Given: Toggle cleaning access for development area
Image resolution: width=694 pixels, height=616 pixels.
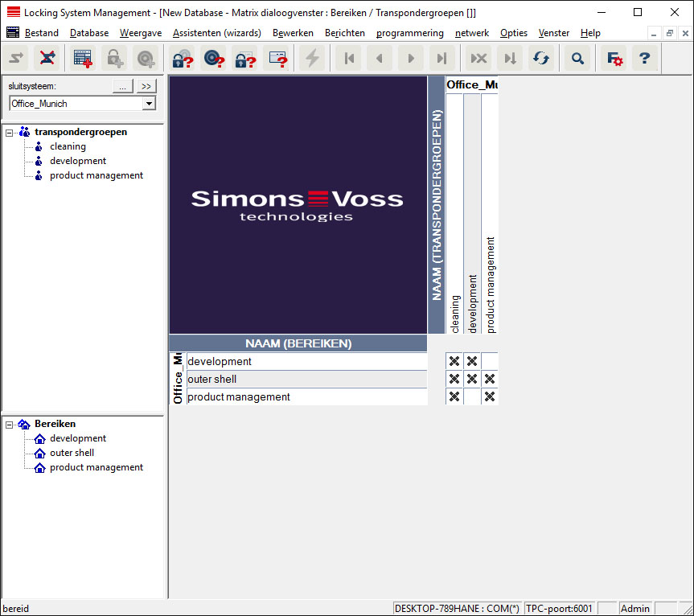Looking at the screenshot, I should point(454,362).
